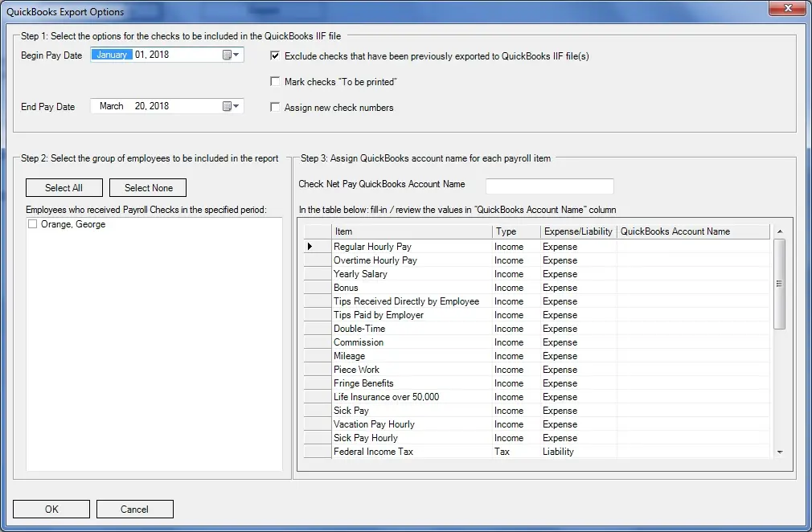Screen dimensions: 812x532
Task: Enable exclude previously exported checks option
Action: click(x=276, y=56)
